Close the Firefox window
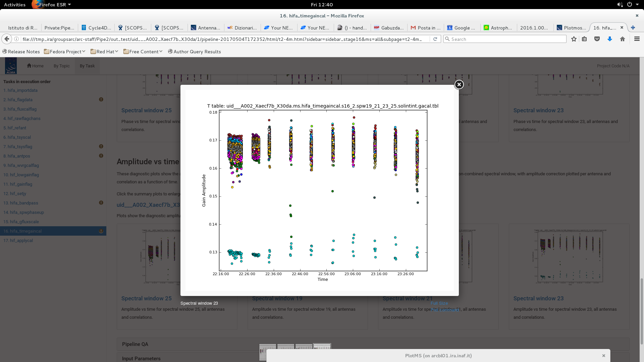The image size is (644, 362). (637, 15)
